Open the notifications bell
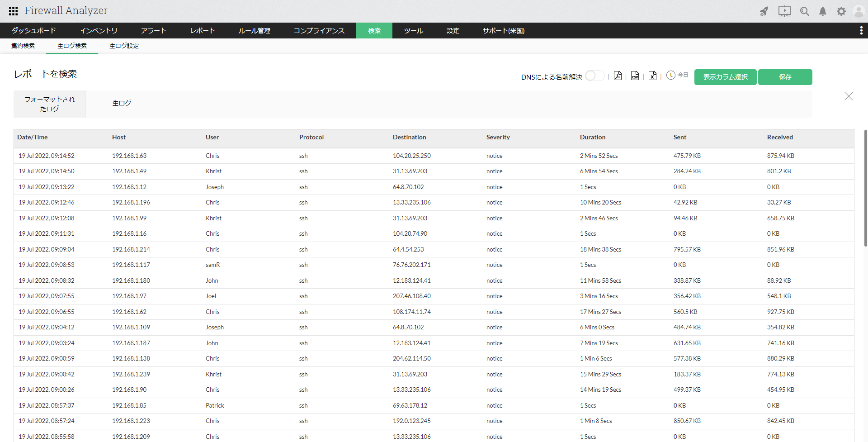This screenshot has width=868, height=442. tap(823, 11)
